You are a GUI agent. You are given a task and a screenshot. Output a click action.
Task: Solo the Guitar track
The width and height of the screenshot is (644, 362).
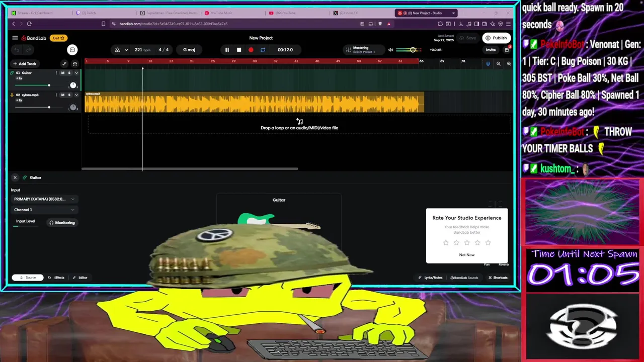pos(69,73)
